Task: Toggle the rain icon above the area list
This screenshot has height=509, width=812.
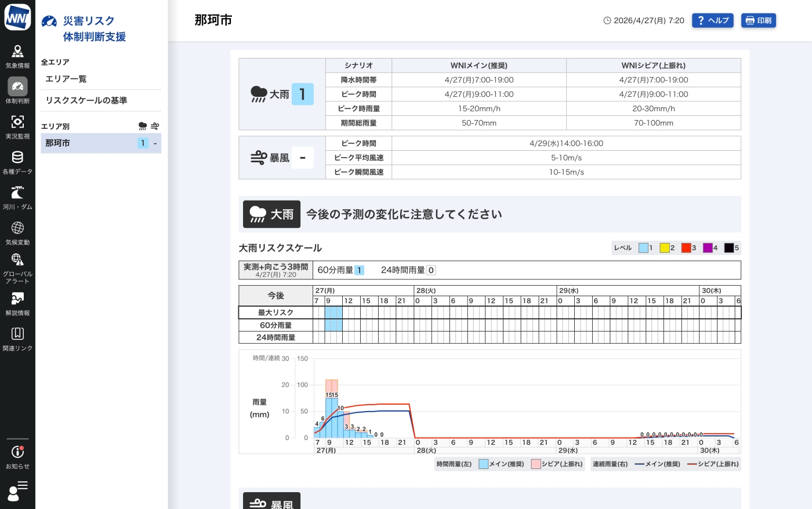Action: click(x=142, y=126)
